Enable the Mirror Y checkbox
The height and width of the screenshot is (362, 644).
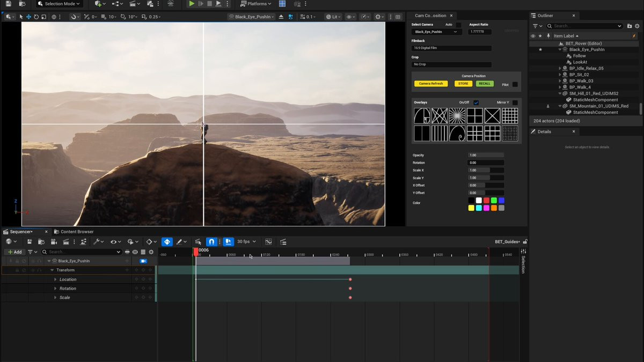click(515, 102)
